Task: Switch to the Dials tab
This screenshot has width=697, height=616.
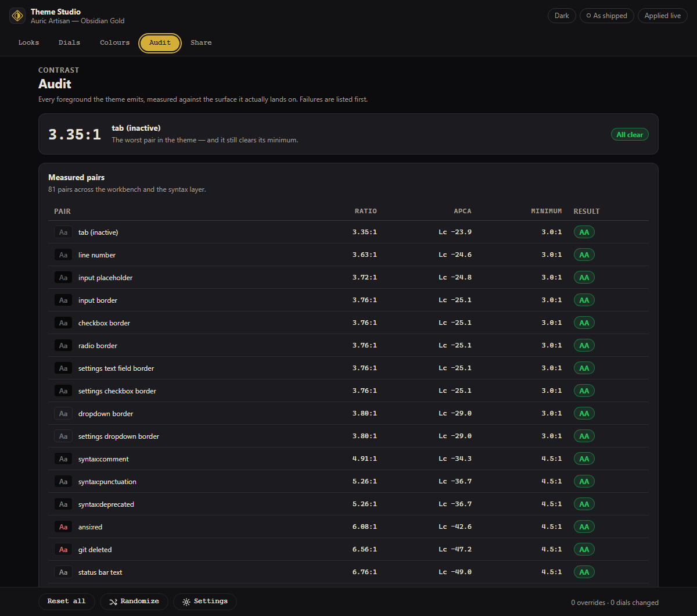Action: 69,42
